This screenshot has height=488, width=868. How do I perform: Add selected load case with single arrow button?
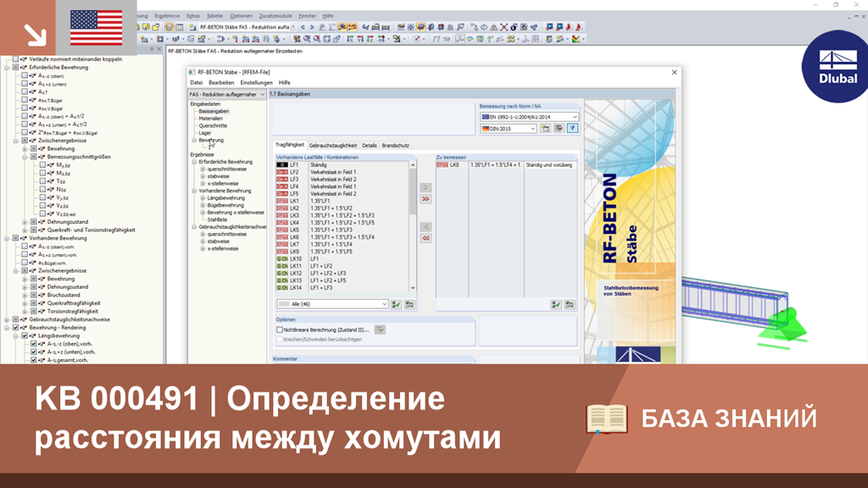(x=426, y=187)
